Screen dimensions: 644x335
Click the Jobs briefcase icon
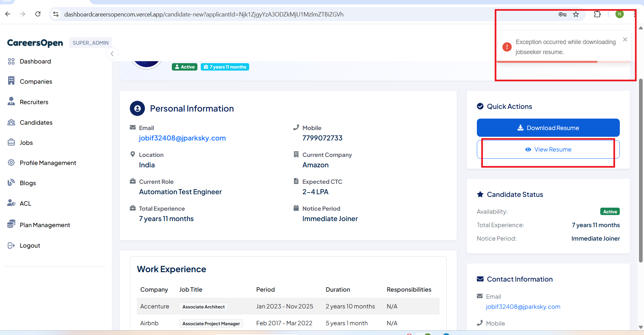click(x=11, y=142)
